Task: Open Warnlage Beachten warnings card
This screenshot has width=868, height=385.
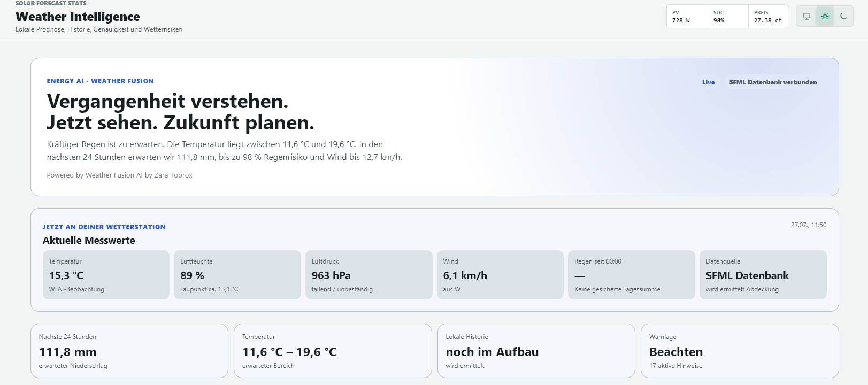Action: pos(740,351)
